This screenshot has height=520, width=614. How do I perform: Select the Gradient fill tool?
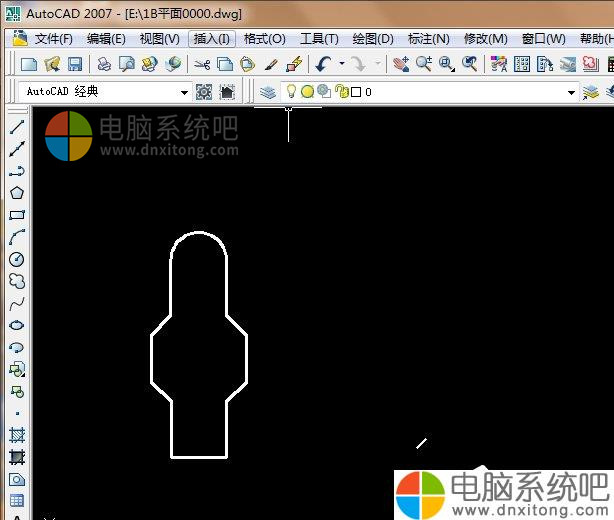pyautogui.click(x=17, y=457)
